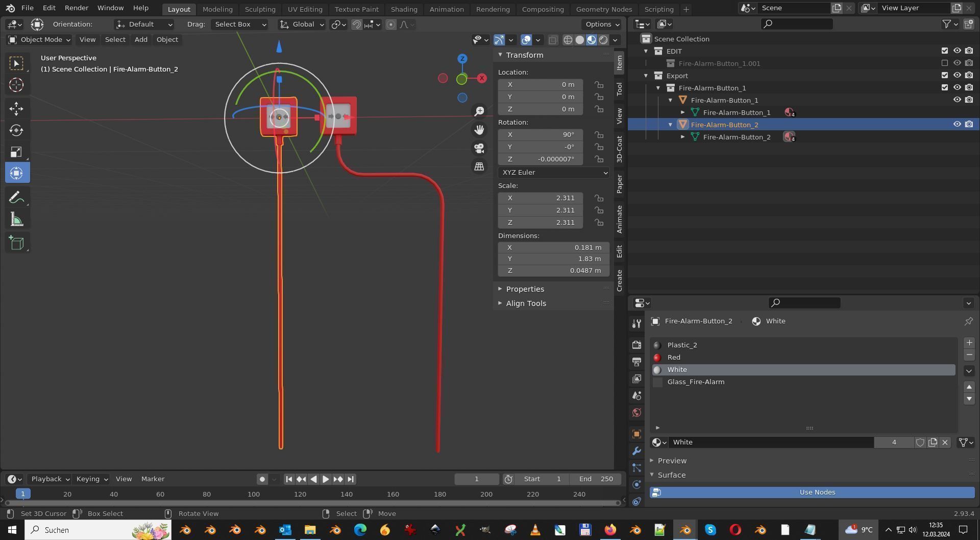Open XYZ Euler rotation mode dropdown
The width and height of the screenshot is (980, 540).
coord(554,173)
